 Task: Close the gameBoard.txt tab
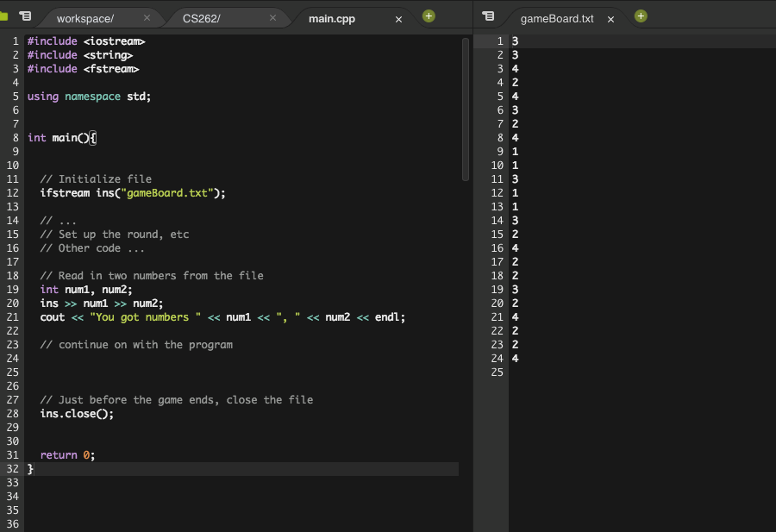[x=610, y=19]
